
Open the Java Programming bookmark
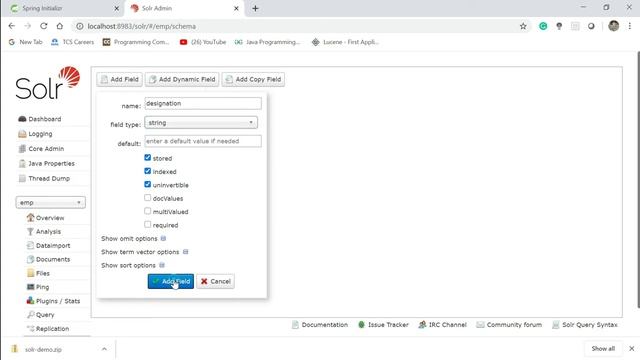267,42
